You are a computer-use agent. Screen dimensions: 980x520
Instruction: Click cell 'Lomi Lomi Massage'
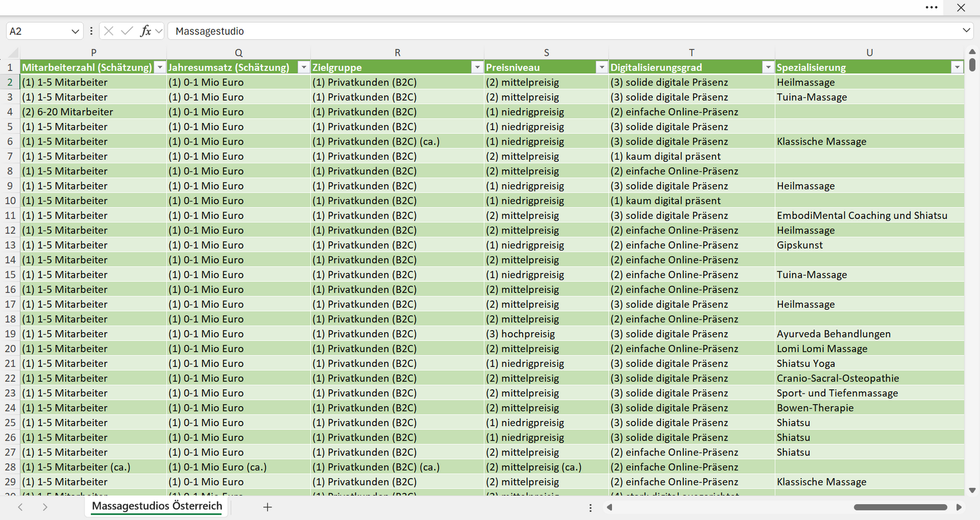(869, 348)
